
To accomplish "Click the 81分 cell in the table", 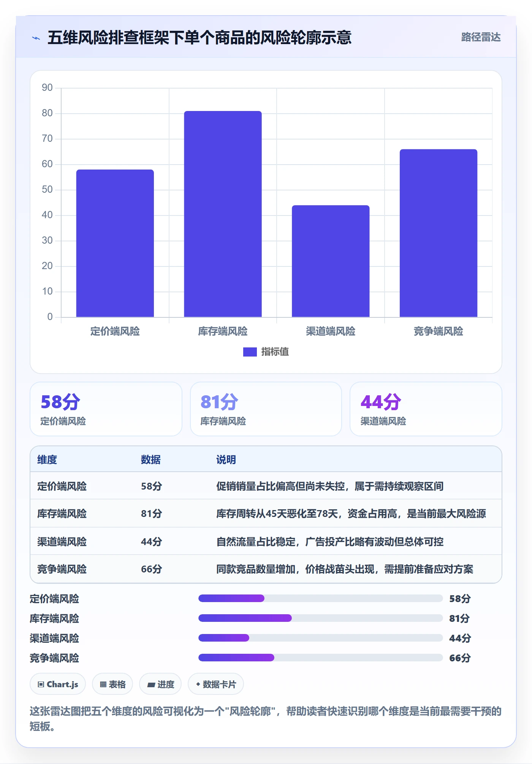I will pos(152,514).
